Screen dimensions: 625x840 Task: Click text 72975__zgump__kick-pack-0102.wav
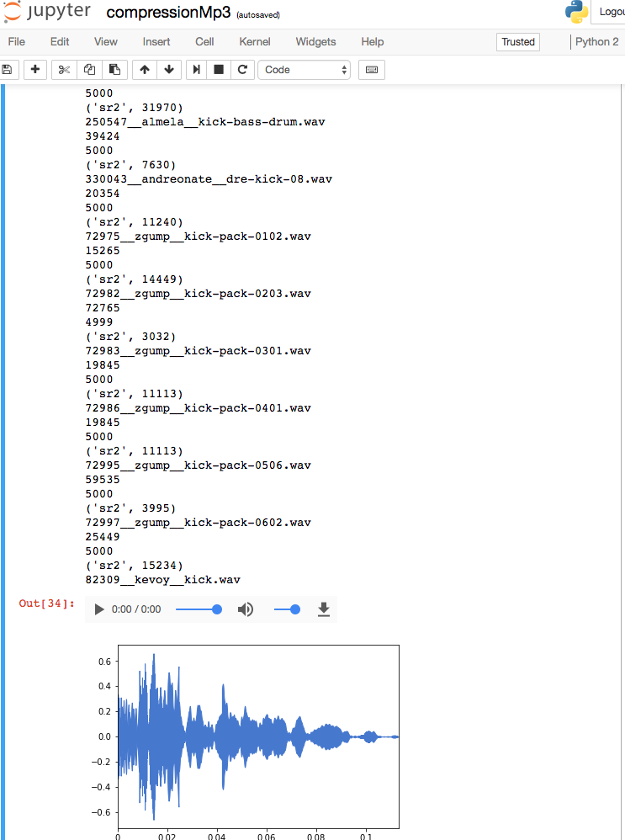pyautogui.click(x=199, y=237)
